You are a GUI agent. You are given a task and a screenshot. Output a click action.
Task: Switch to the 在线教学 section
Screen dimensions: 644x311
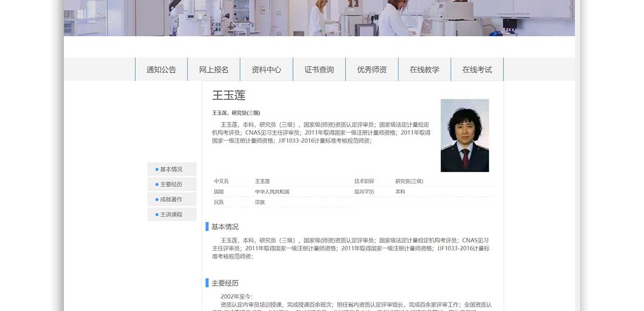tap(424, 69)
